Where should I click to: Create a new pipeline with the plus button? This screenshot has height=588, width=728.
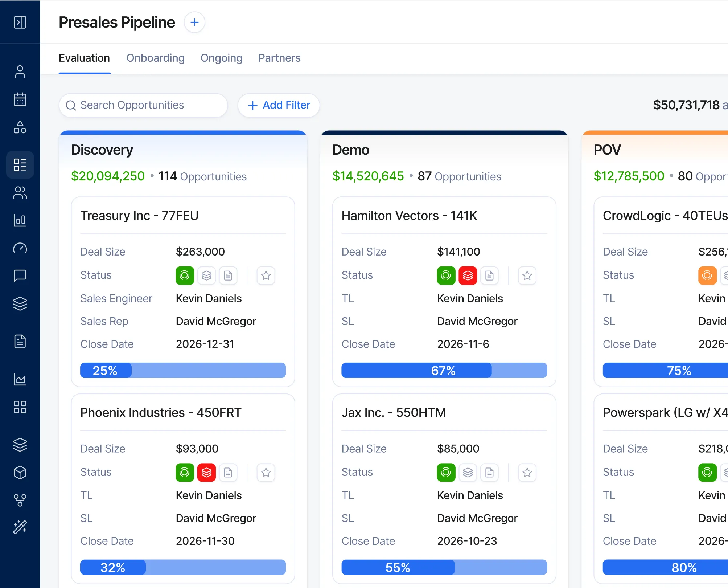(x=194, y=22)
